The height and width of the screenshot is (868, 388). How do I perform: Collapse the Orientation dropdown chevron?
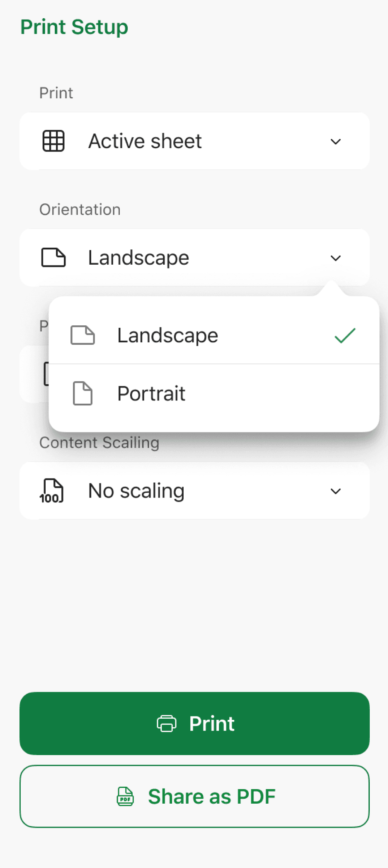coord(336,258)
